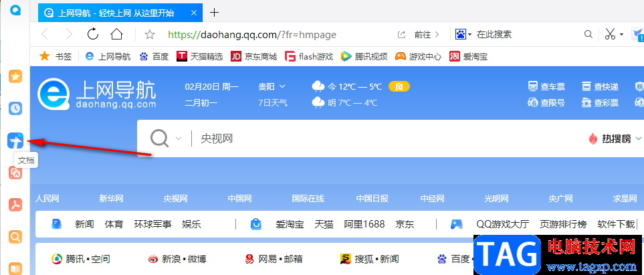Viewport: 644px width, 275px height.
Task: Open the 上网导航 bookmark
Action: (108, 56)
